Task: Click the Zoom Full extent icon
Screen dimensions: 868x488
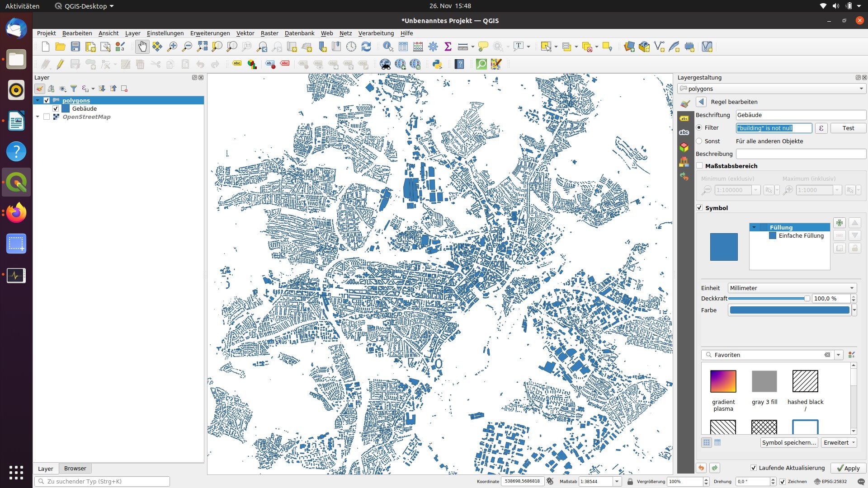Action: coord(202,47)
